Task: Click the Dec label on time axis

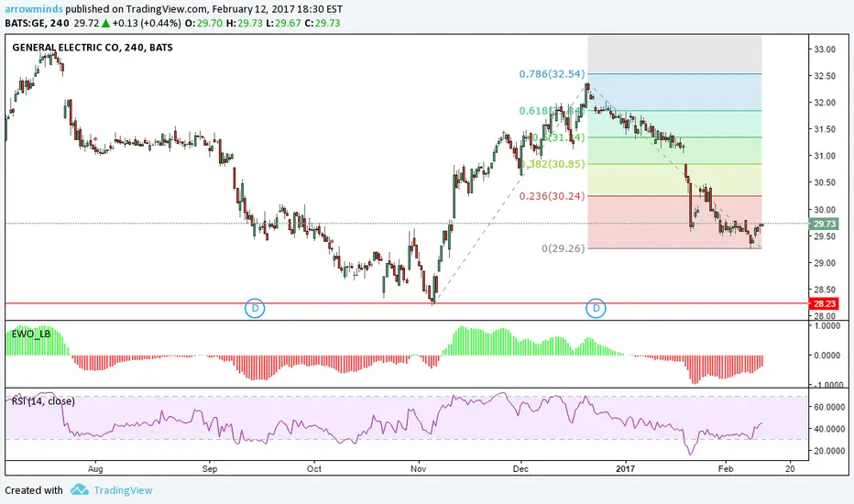Action: 520,468
